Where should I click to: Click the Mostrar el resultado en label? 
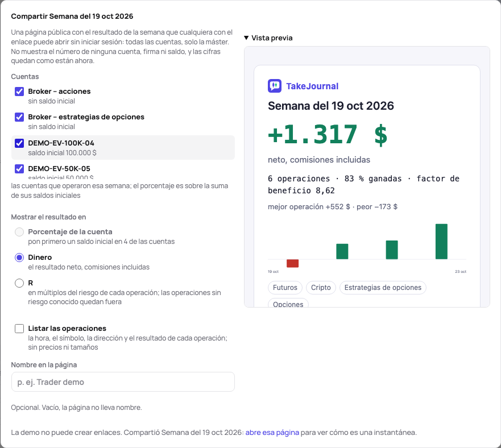tap(48, 217)
